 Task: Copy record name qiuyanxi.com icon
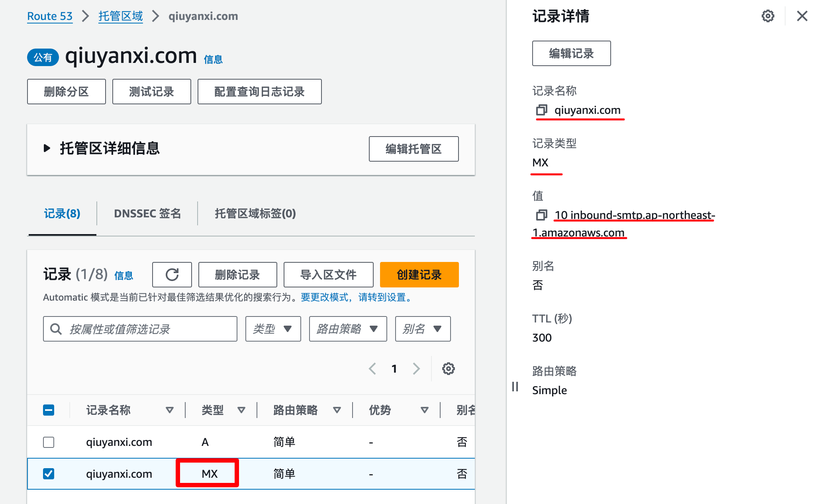click(x=541, y=110)
